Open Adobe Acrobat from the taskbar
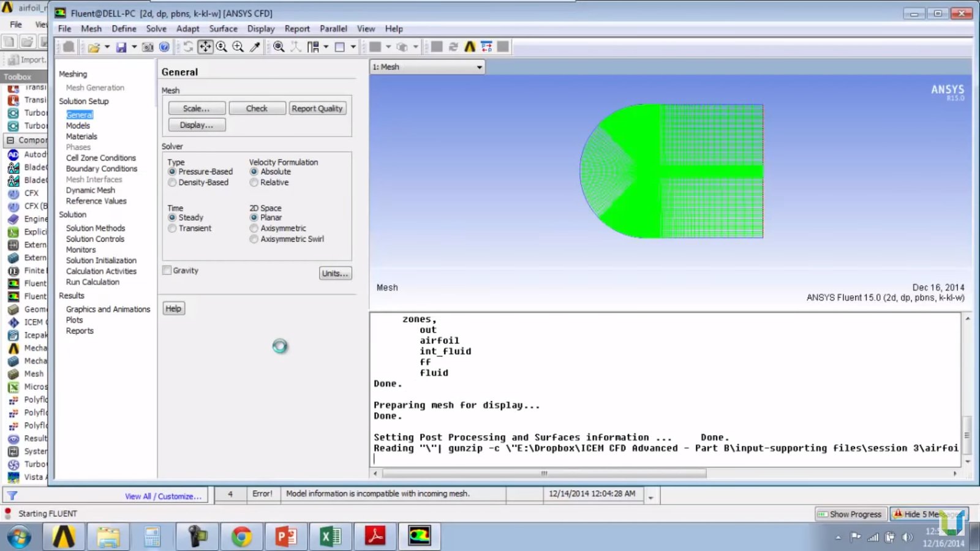 coord(375,537)
